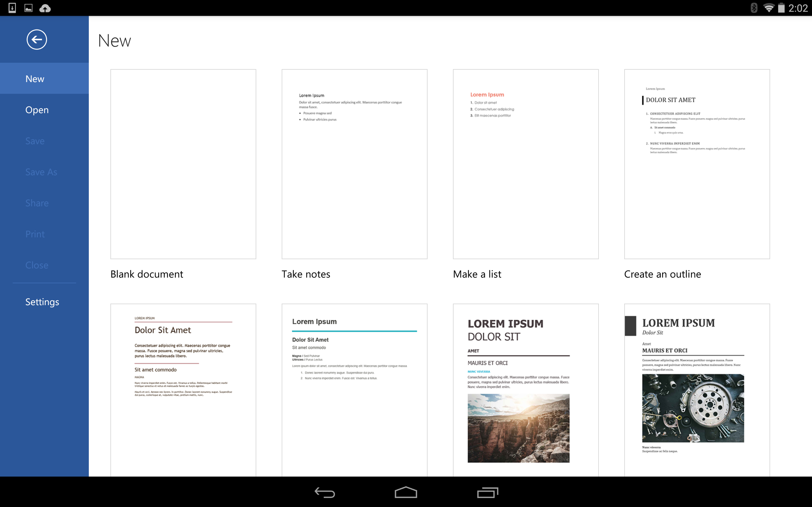Image resolution: width=812 pixels, height=507 pixels.
Task: Select the machine parts photo template
Action: click(x=697, y=386)
